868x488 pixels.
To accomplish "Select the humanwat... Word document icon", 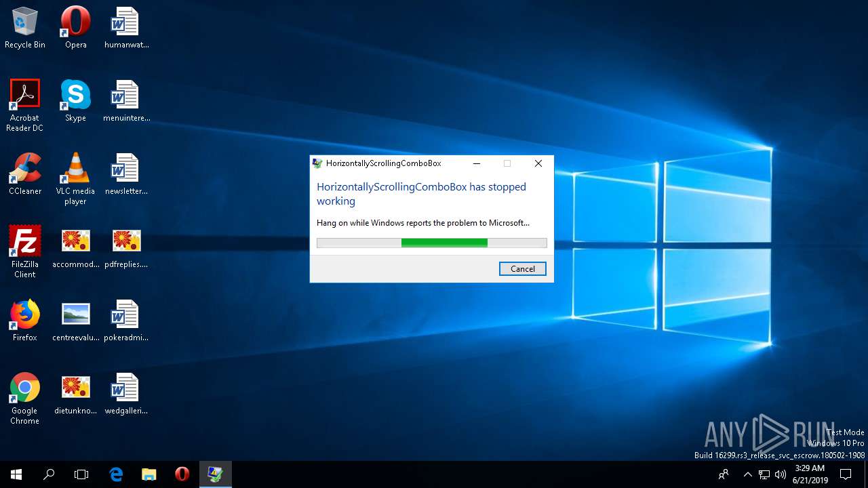I will click(x=126, y=28).
